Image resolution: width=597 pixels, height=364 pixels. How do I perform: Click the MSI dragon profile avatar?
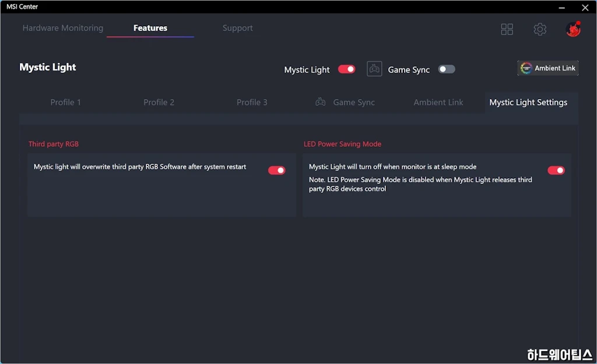point(573,29)
